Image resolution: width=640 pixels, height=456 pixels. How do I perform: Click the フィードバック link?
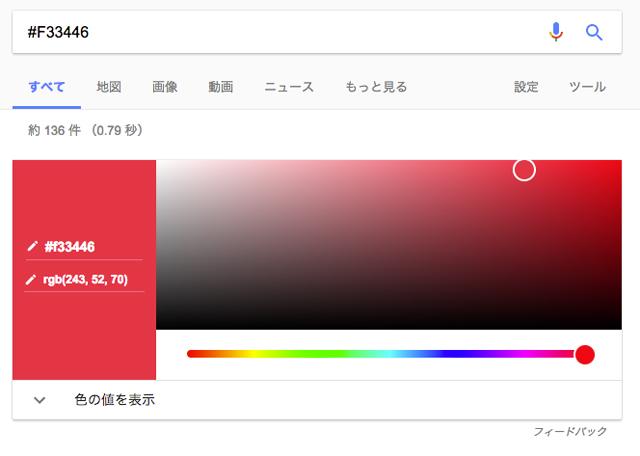[x=570, y=431]
